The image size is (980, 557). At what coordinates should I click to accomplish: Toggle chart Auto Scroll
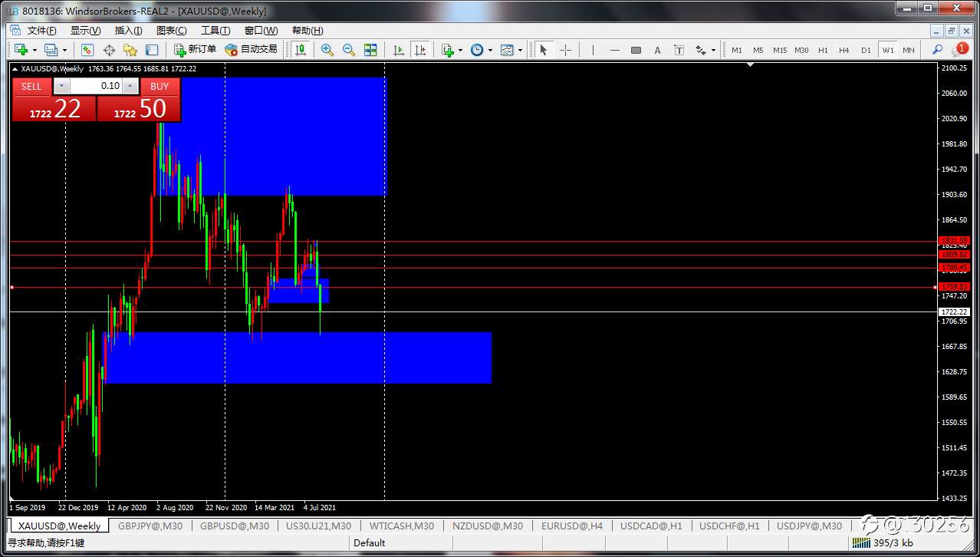[x=398, y=50]
